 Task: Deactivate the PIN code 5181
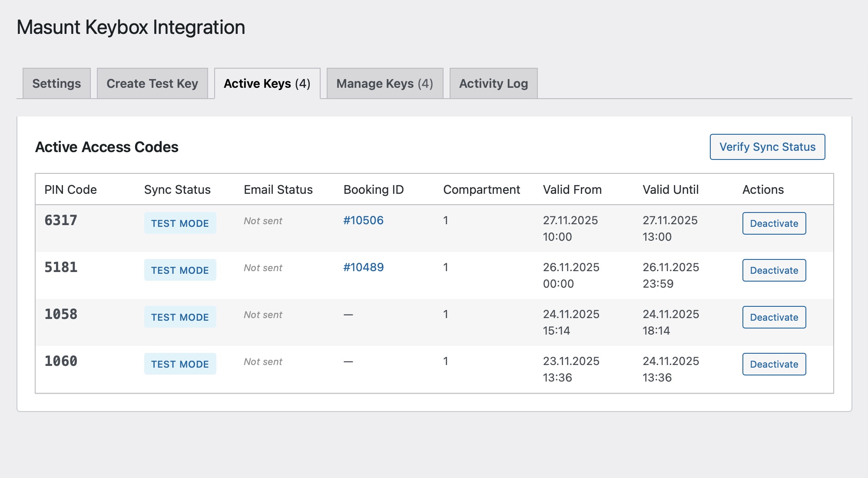(774, 270)
